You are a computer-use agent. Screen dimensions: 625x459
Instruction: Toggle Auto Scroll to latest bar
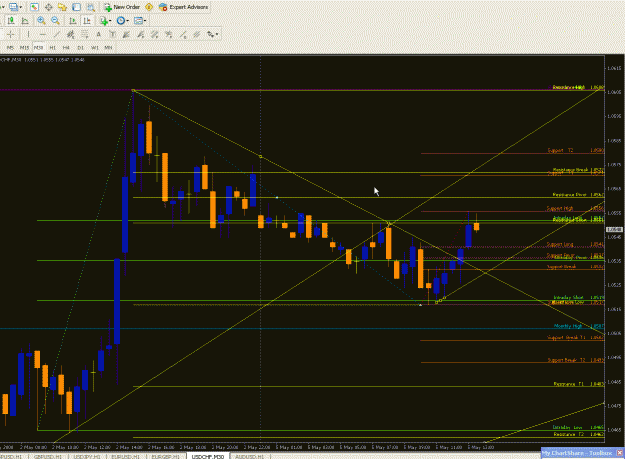click(x=73, y=21)
